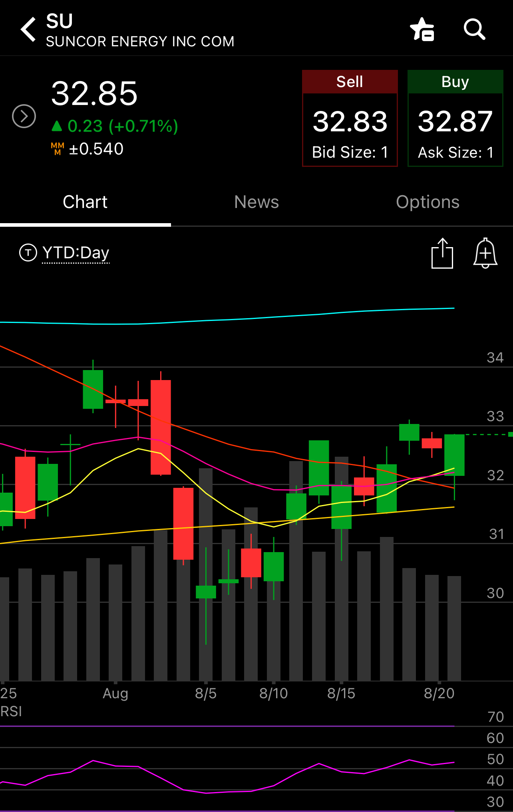Add a price alert bell icon

click(485, 253)
